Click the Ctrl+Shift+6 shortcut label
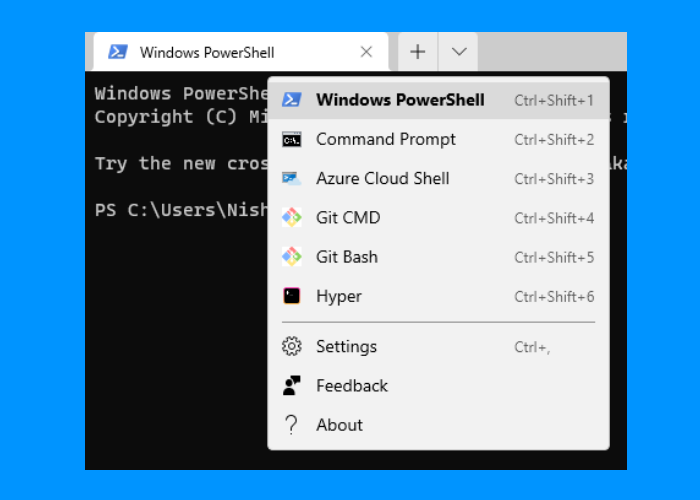 pos(554,297)
